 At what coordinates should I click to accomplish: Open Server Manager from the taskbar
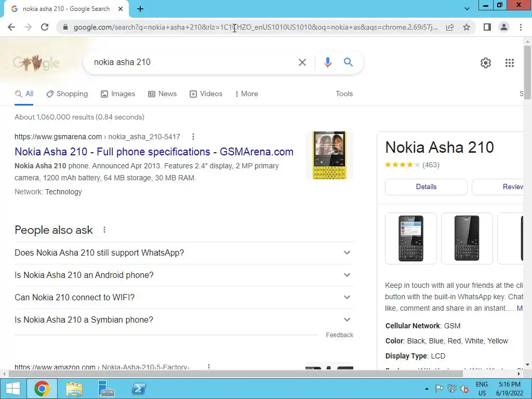106,389
